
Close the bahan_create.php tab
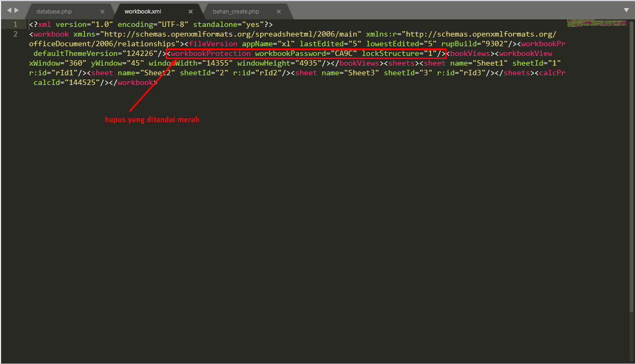point(279,11)
